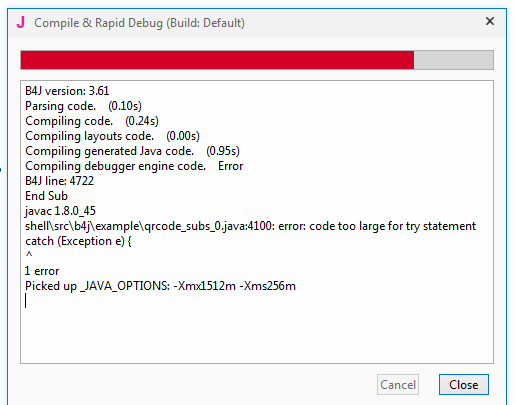
Task: Click the "End Sub" log line
Action: (x=46, y=196)
